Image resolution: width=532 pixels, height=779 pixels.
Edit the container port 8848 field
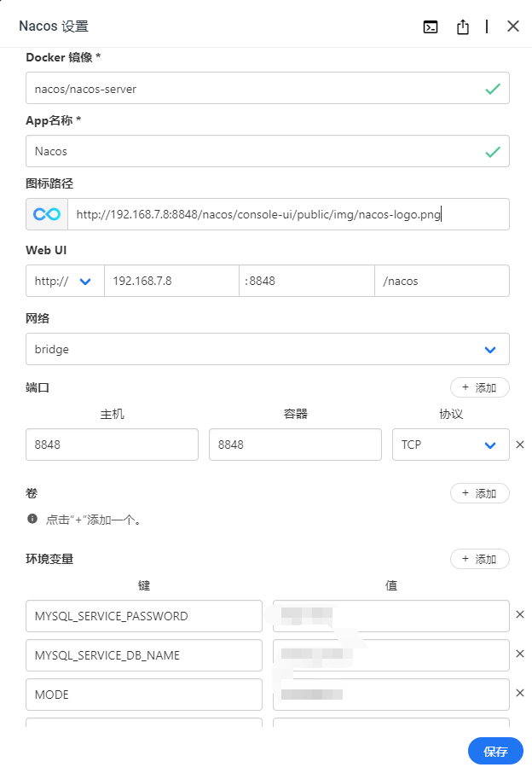pyautogui.click(x=295, y=445)
